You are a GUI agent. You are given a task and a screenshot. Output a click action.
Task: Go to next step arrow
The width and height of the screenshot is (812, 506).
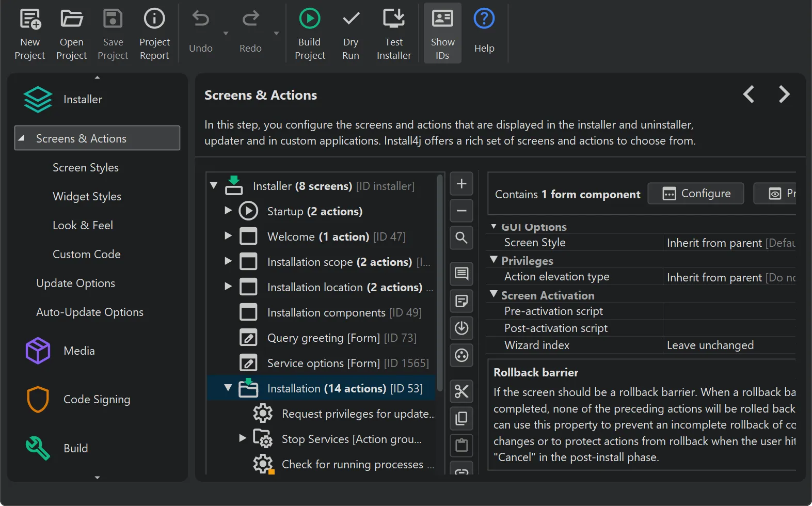tap(784, 94)
